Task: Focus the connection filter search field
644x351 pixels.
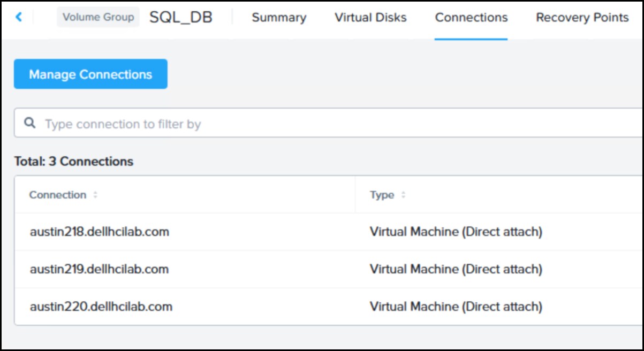Action: 329,124
